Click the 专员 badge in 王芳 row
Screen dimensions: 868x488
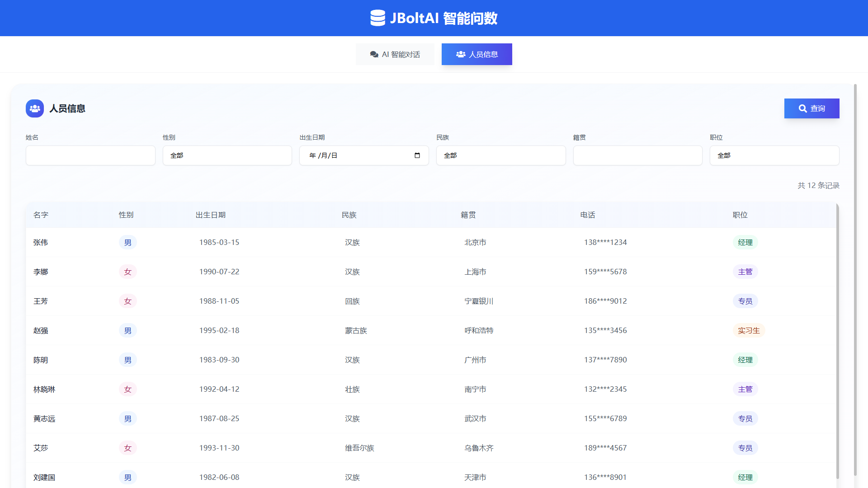tap(745, 301)
